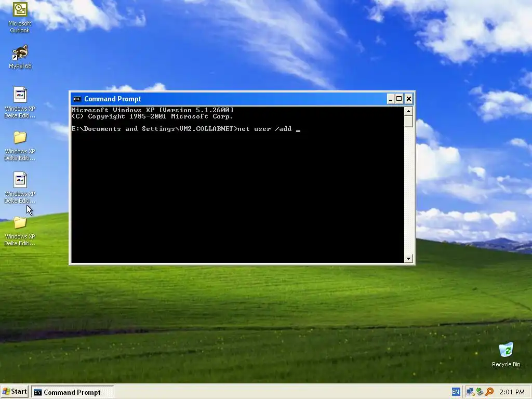Minimize the Command Prompt window
Screen dimensions: 532x399
click(x=391, y=99)
